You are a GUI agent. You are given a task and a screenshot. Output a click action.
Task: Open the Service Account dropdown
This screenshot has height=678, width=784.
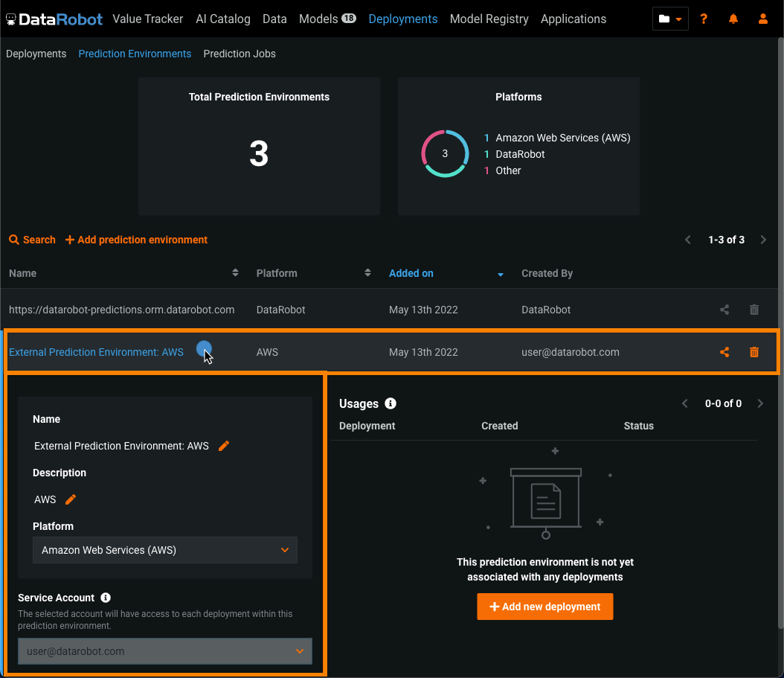click(165, 651)
